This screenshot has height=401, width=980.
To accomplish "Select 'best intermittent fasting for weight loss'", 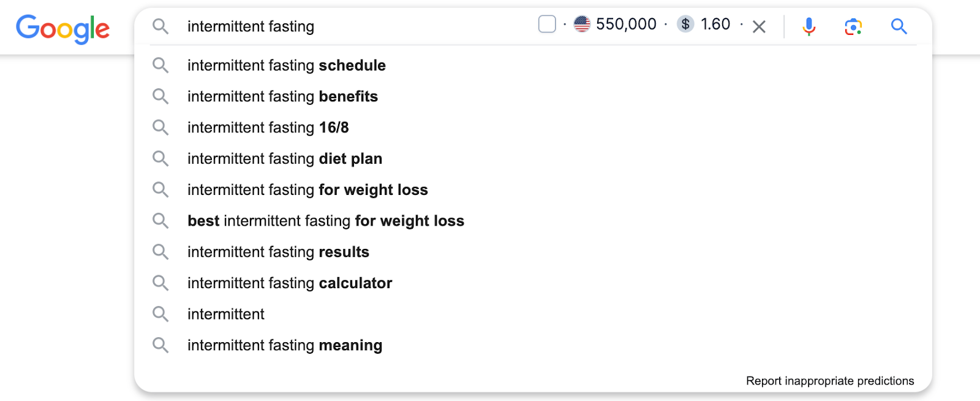I will [x=325, y=221].
